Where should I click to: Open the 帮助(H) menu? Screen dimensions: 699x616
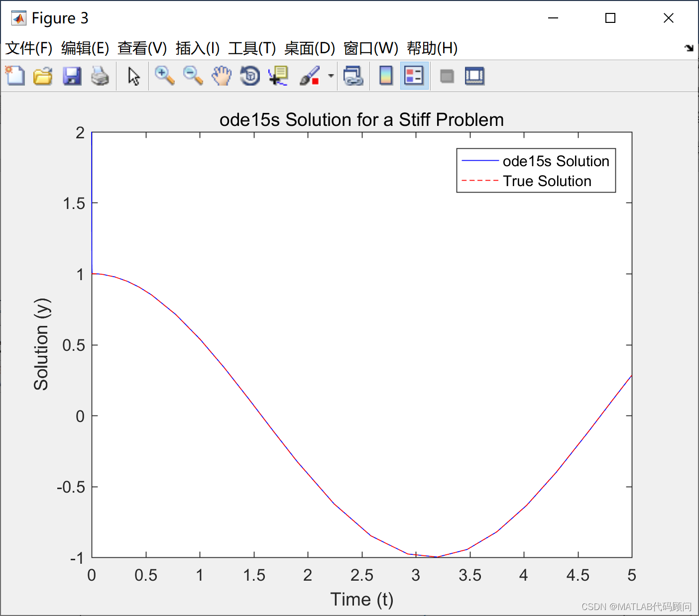(x=432, y=48)
